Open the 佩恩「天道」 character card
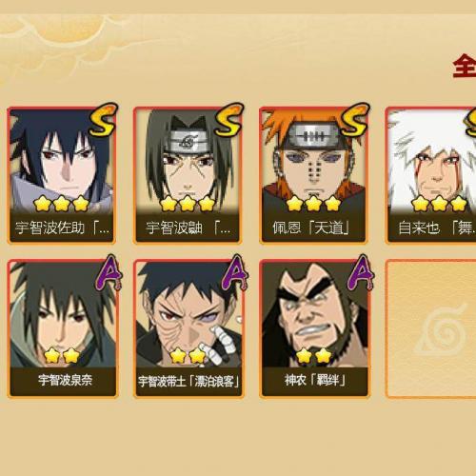Screen dimensions: 476x476 coord(313,175)
